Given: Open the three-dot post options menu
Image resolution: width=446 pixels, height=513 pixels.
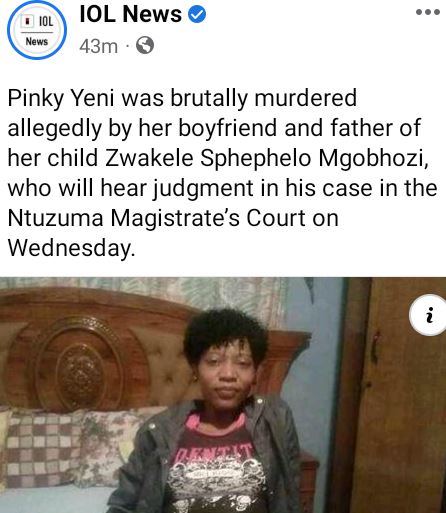Looking at the screenshot, I should pos(428,12).
